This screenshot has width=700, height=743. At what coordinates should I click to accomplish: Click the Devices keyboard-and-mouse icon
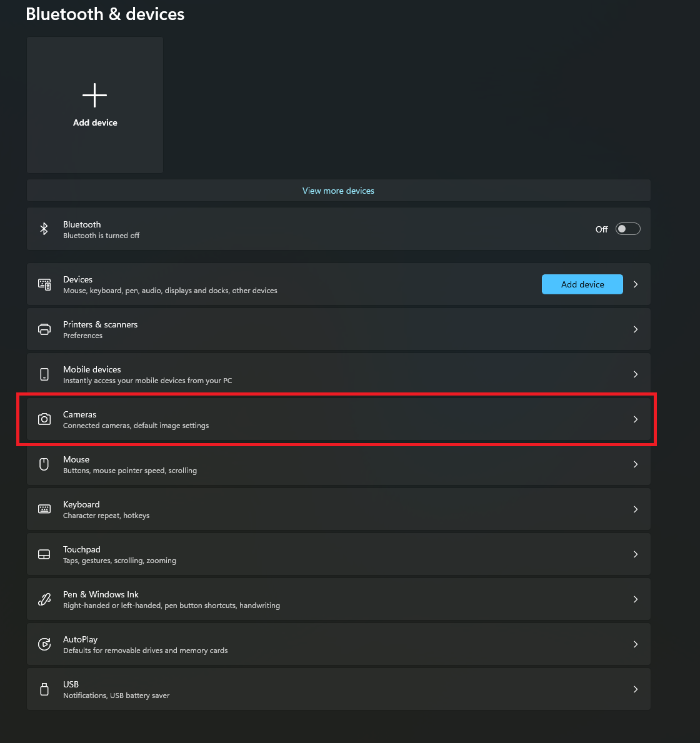click(x=44, y=284)
